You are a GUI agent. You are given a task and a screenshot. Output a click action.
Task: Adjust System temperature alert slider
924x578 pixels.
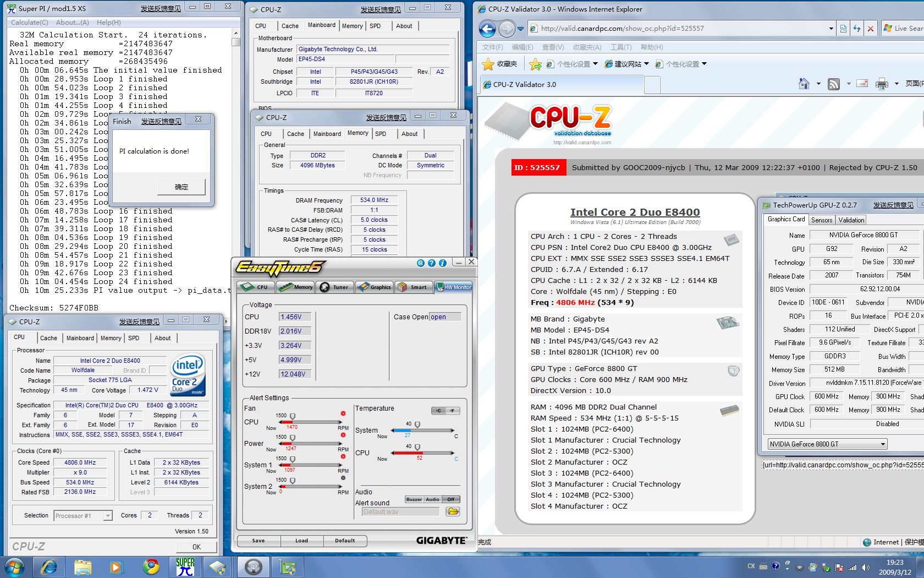[417, 424]
